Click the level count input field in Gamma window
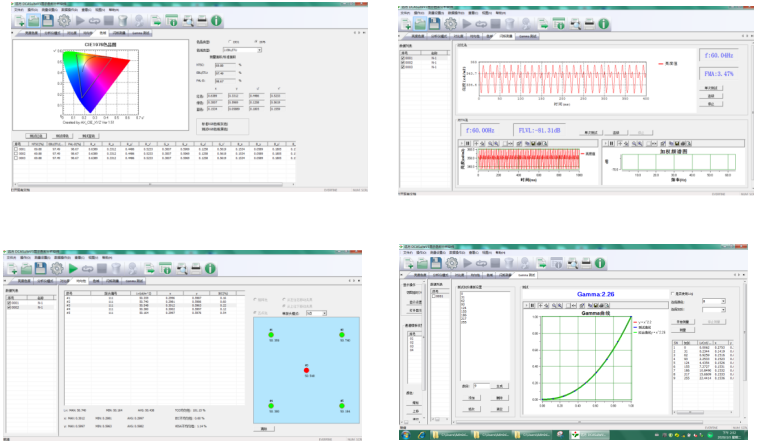Screen dimensions: 760x447 481,386
